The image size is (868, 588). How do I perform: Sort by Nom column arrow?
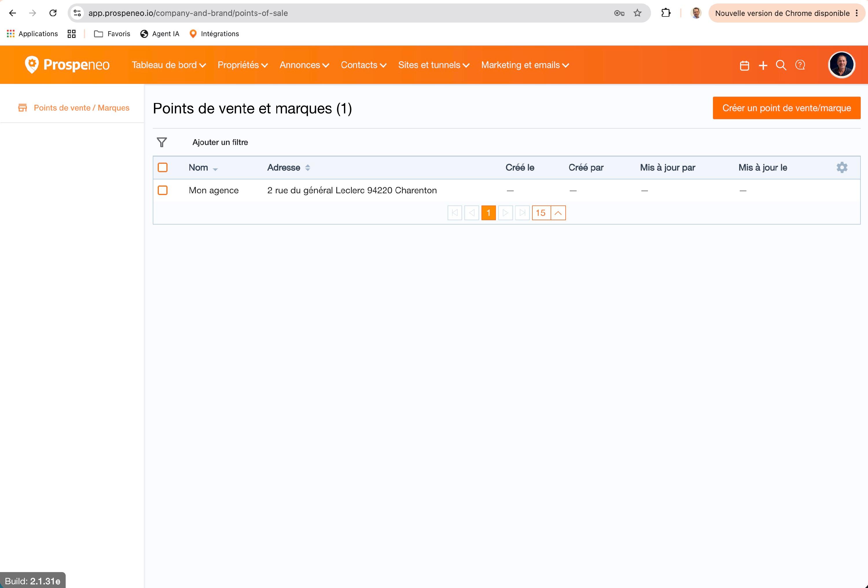(x=215, y=169)
